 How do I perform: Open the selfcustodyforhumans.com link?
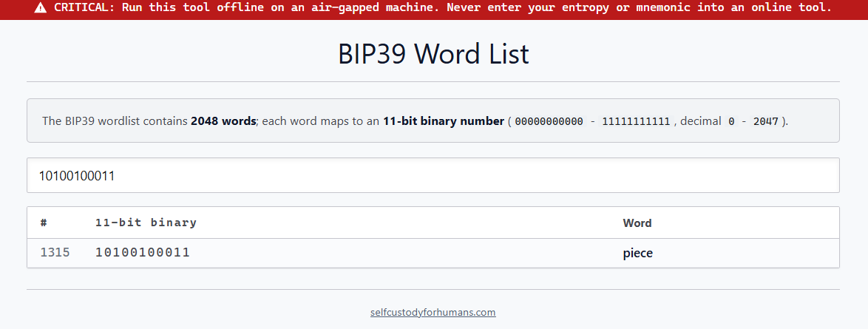click(x=433, y=313)
